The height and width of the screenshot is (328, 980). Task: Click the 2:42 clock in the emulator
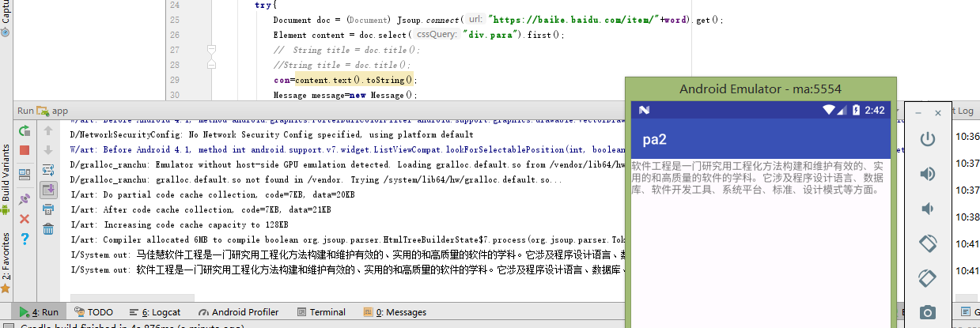(875, 110)
